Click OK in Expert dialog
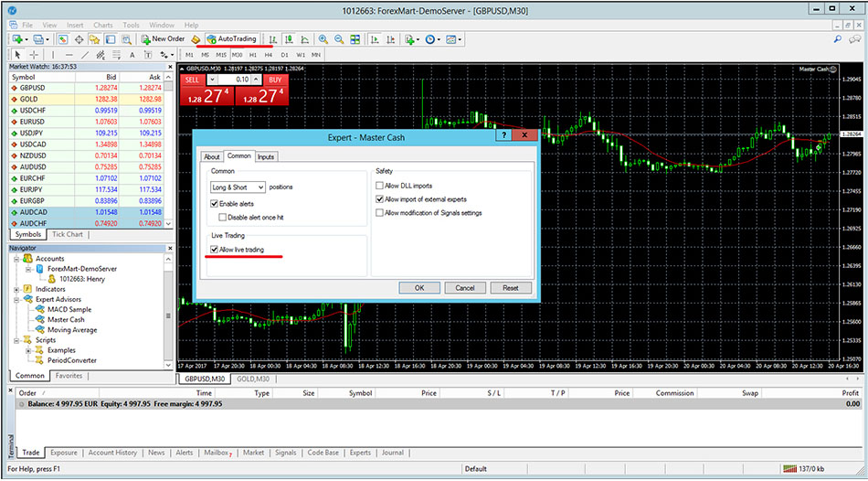868x481 pixels. pyautogui.click(x=419, y=288)
